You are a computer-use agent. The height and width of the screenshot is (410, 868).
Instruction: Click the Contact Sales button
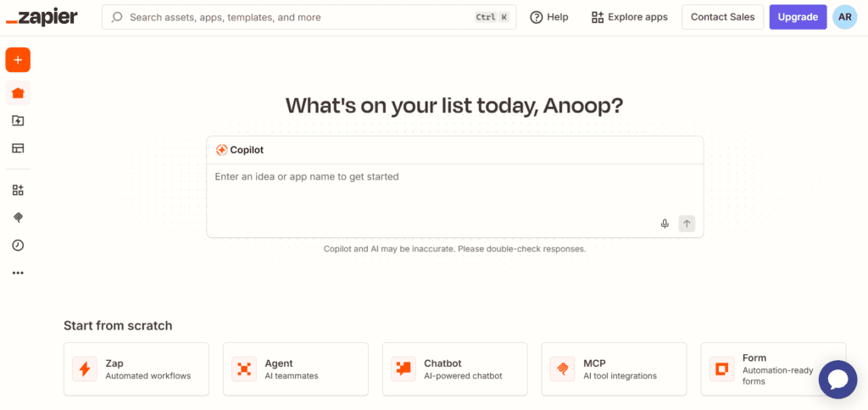point(722,17)
